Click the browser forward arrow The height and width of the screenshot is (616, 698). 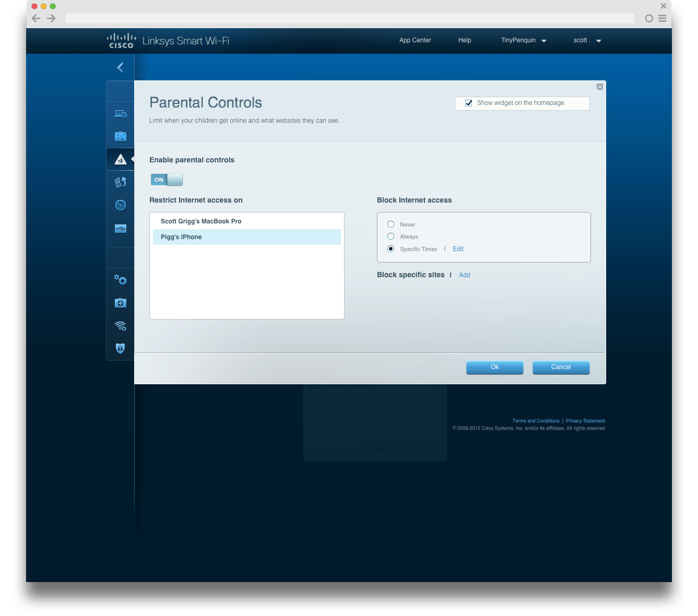(51, 18)
